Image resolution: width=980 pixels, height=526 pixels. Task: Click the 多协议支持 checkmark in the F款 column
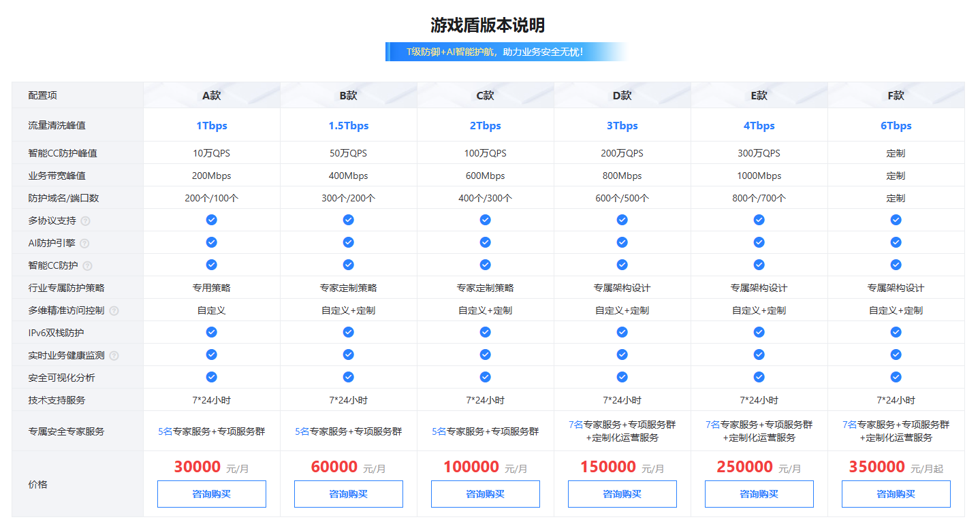pos(896,220)
